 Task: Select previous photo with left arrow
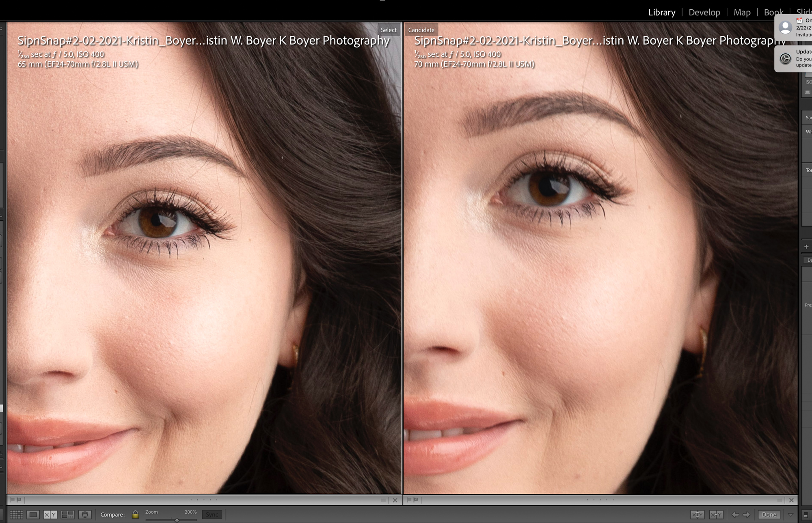pos(735,514)
